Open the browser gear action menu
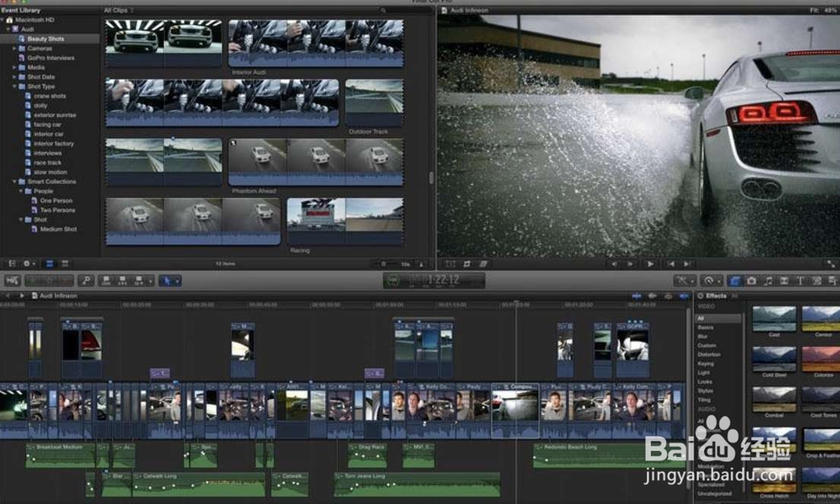 tap(29, 264)
